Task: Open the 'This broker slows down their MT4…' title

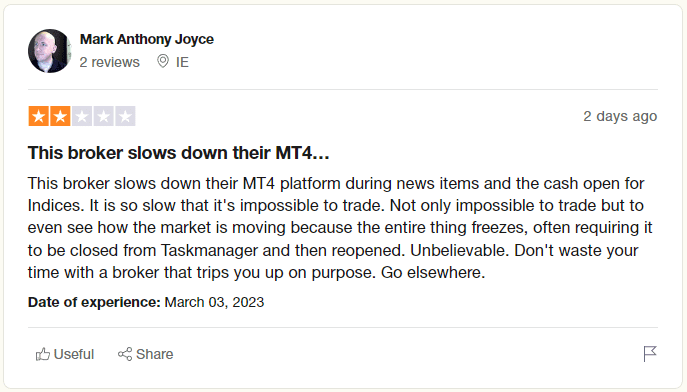Action: 179,153
